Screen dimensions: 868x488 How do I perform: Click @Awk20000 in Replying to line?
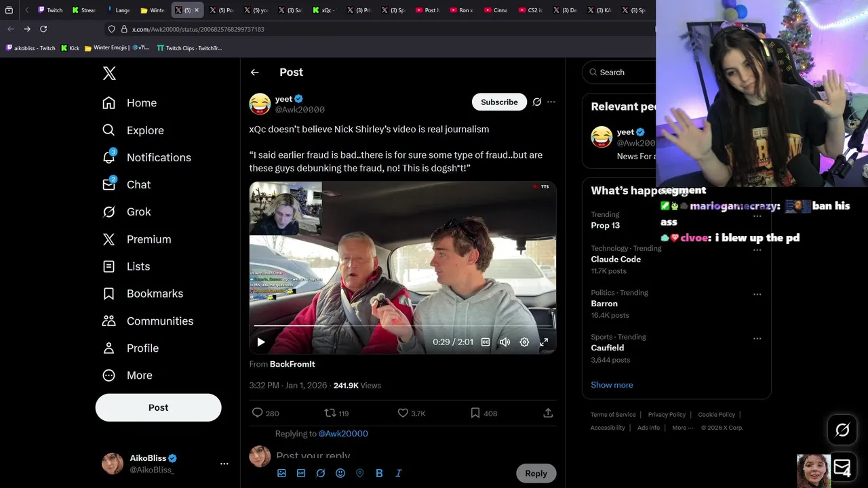pyautogui.click(x=343, y=434)
